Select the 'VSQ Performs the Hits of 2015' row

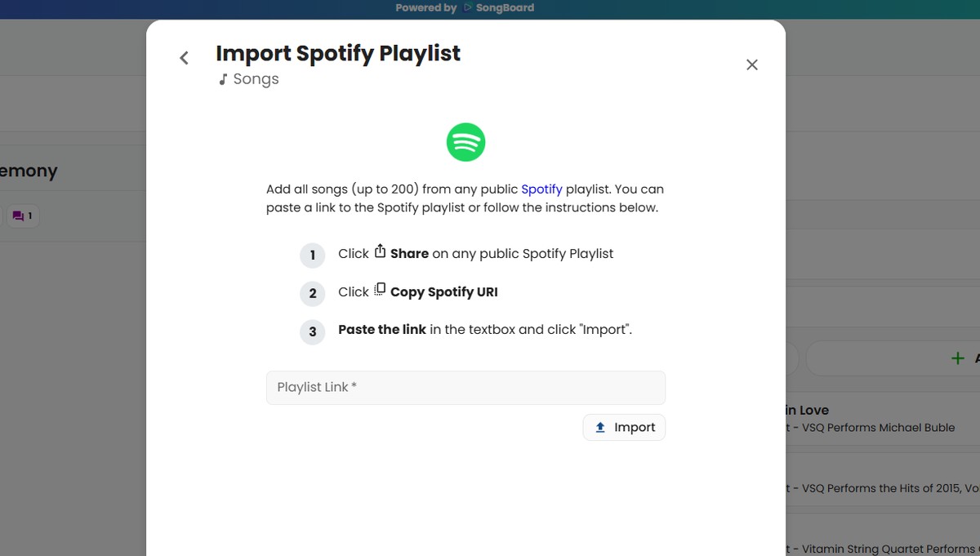pos(883,480)
